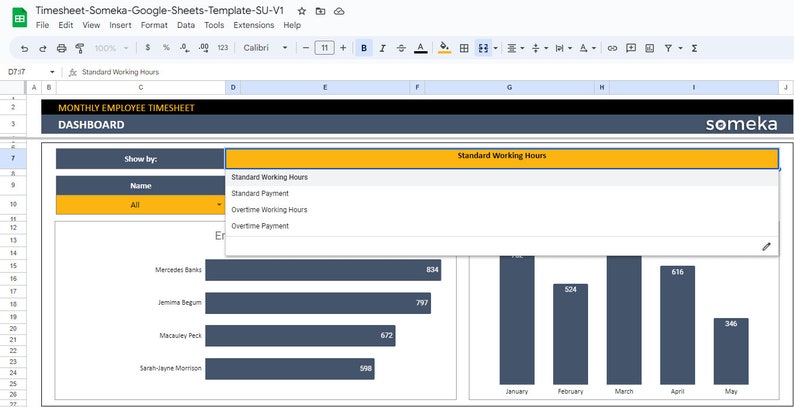Open the Name box dropdown arrow
This screenshot has height=407, width=794.
[x=52, y=72]
